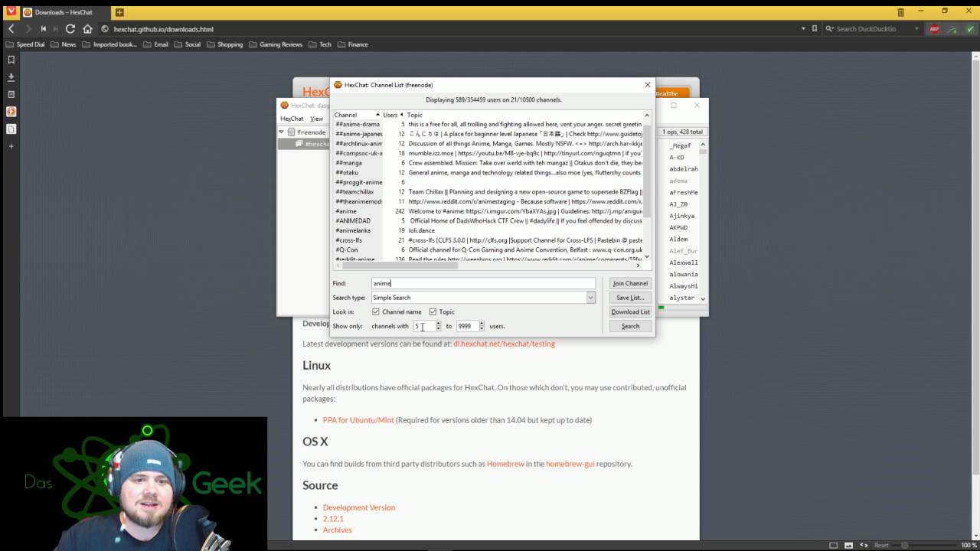The height and width of the screenshot is (551, 980).
Task: Click the Download List button
Action: 630,311
